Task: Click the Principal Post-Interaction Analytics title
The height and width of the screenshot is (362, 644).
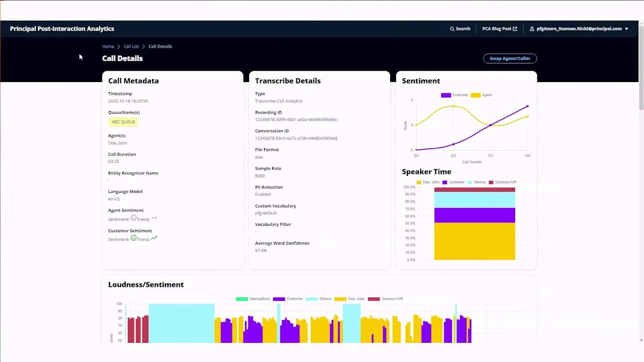Action: point(62,29)
